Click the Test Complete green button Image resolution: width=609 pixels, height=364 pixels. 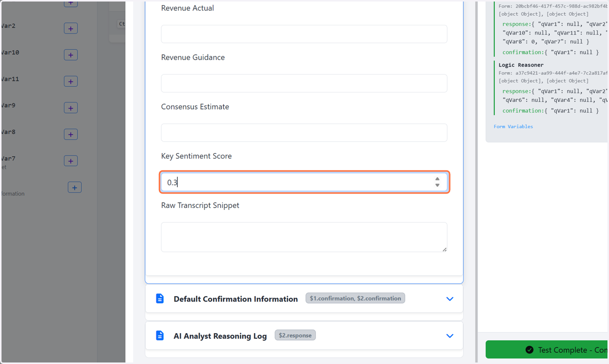click(x=547, y=350)
